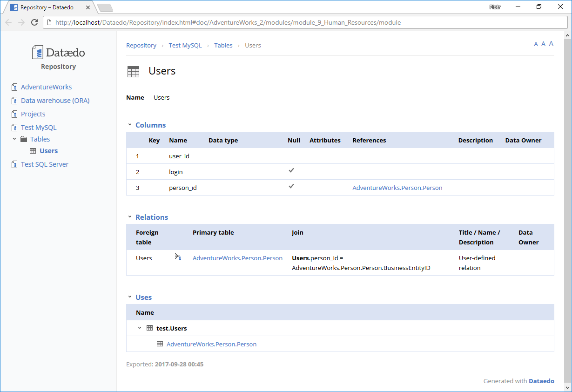
Task: Reload the page with browser refresh button
Action: pos(34,22)
